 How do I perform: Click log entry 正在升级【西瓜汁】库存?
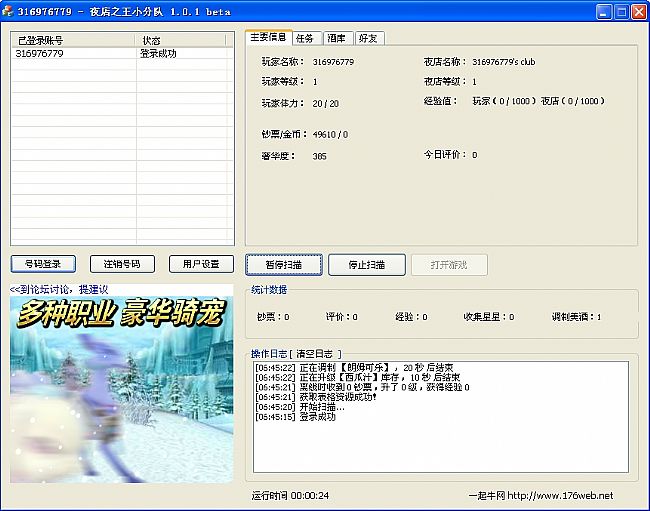pos(358,378)
